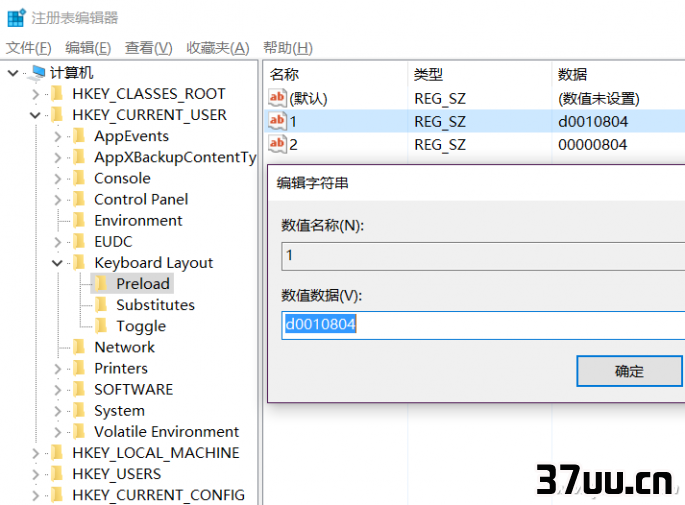Select the Toggle key label
Image resolution: width=685 pixels, height=505 pixels.
click(141, 326)
